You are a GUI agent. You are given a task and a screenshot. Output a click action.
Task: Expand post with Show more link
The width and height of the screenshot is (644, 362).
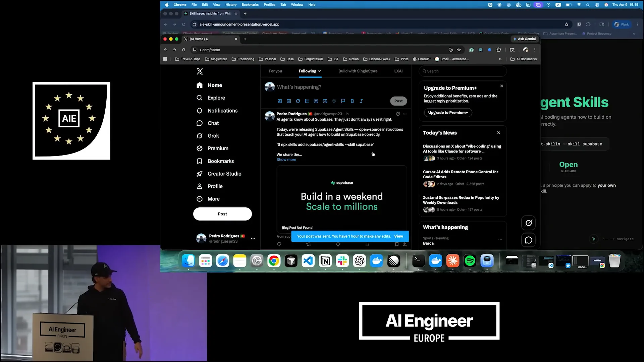(286, 160)
